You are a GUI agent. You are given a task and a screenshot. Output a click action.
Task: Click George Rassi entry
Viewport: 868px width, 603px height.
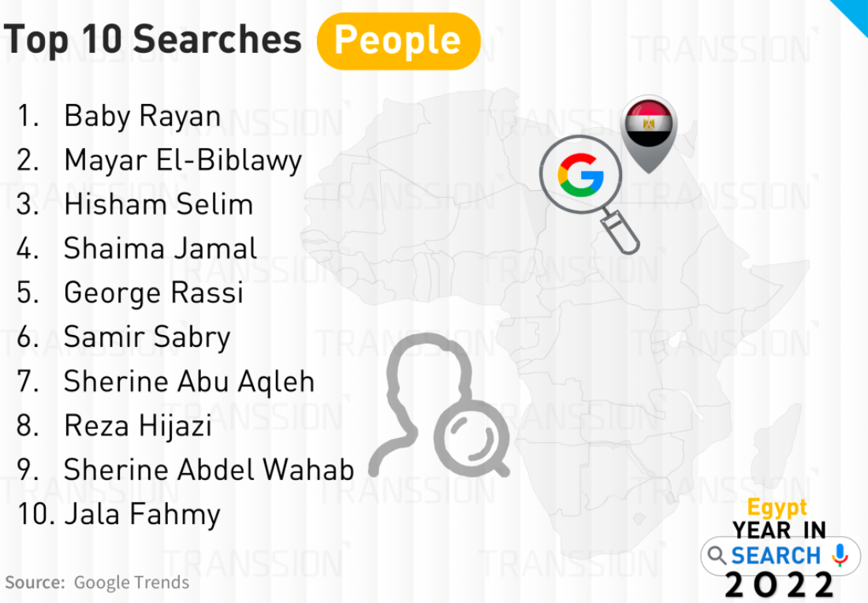click(x=154, y=293)
